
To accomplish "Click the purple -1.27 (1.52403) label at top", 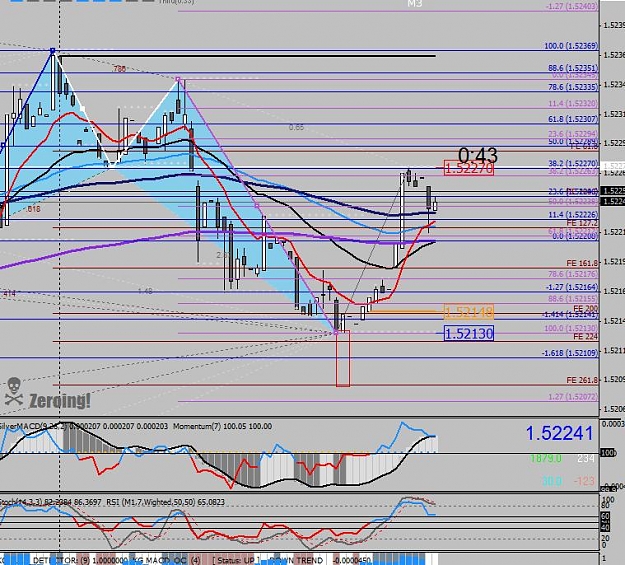I will (x=572, y=6).
